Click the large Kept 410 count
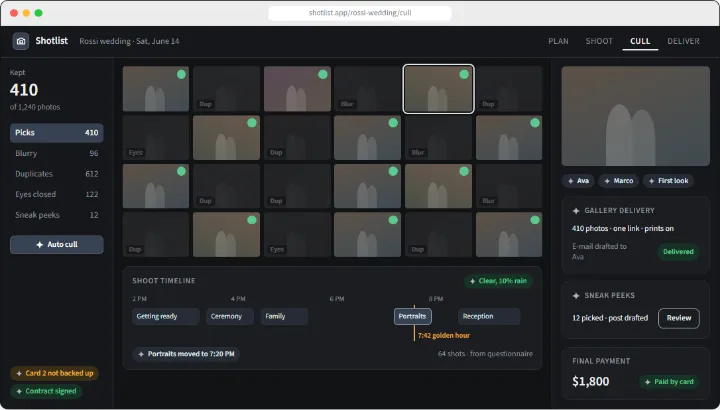This screenshot has width=720, height=410. click(24, 90)
